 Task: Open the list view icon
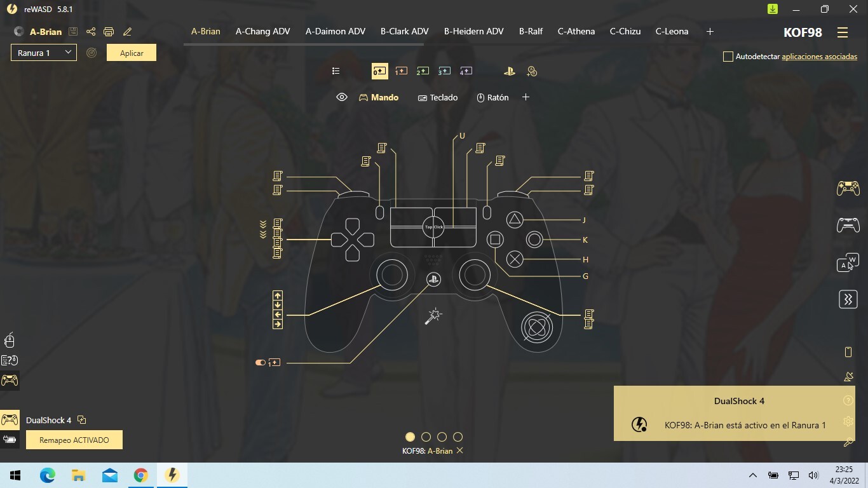click(x=336, y=71)
